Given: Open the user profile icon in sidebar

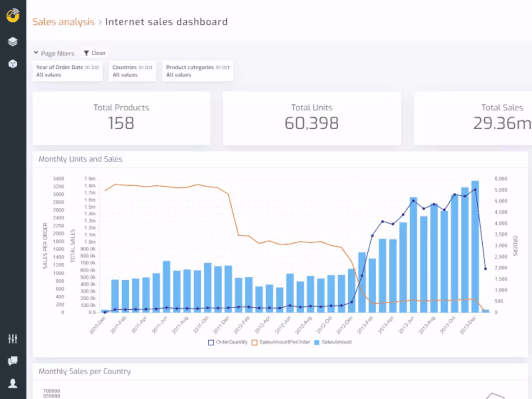Looking at the screenshot, I should pos(13,383).
